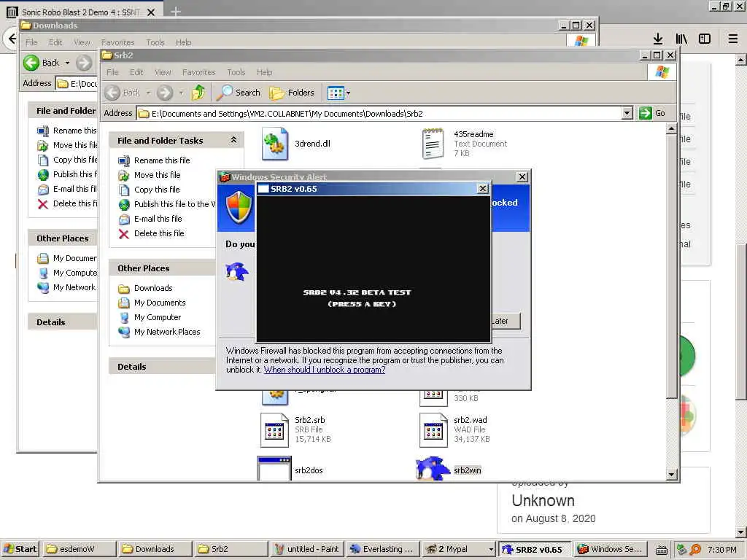Click Move this file in Srb2 tasks

click(x=158, y=175)
